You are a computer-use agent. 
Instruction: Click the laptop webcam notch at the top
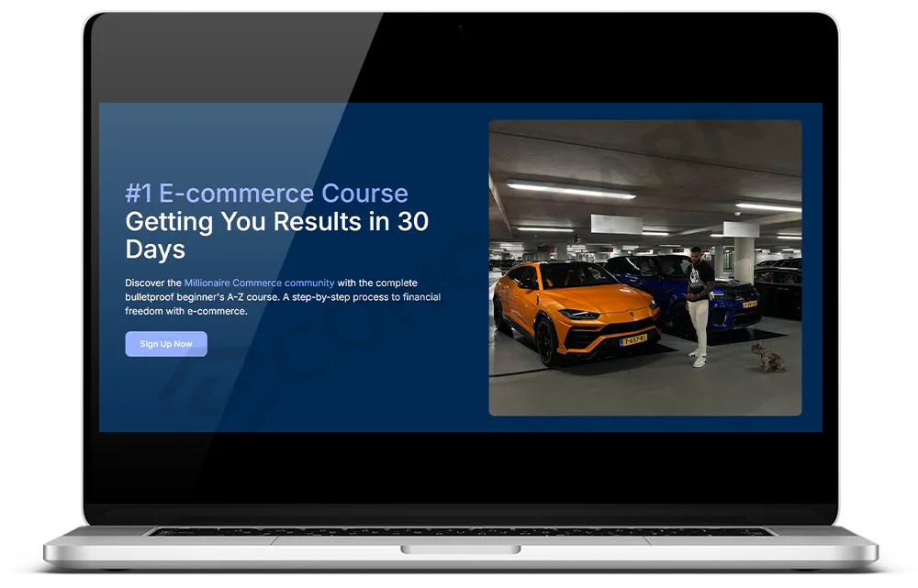point(459,28)
